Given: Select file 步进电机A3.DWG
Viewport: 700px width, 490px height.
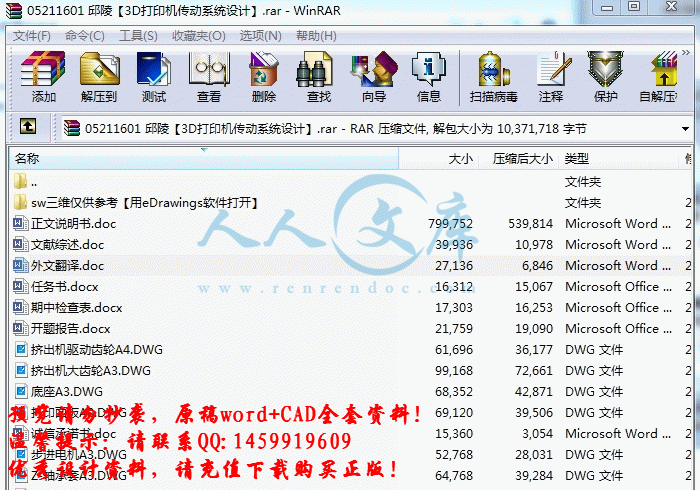Looking at the screenshot, I should [350, 454].
